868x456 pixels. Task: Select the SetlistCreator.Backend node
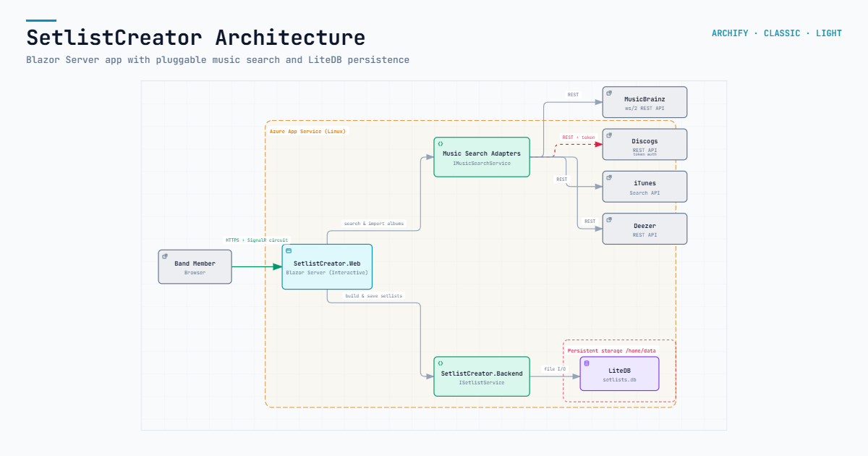click(482, 376)
